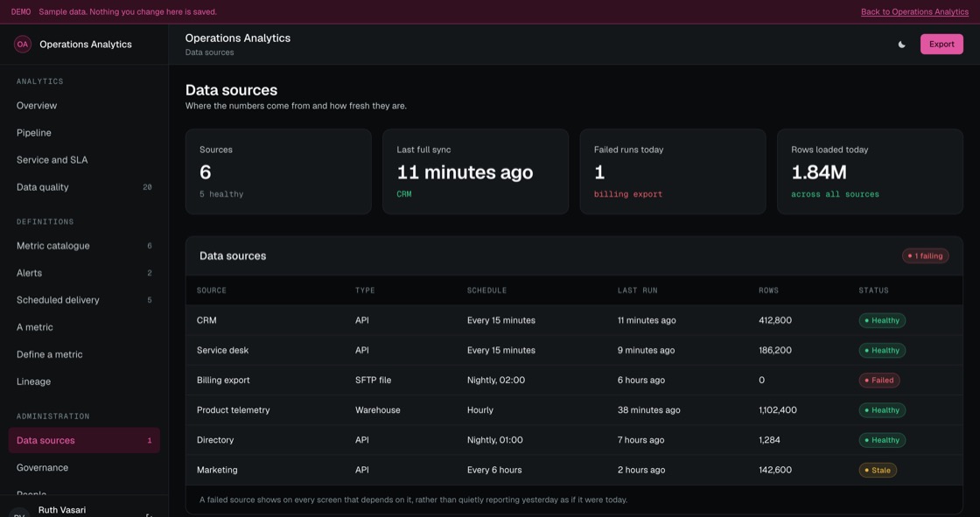Select the Billing export source name

tap(223, 380)
